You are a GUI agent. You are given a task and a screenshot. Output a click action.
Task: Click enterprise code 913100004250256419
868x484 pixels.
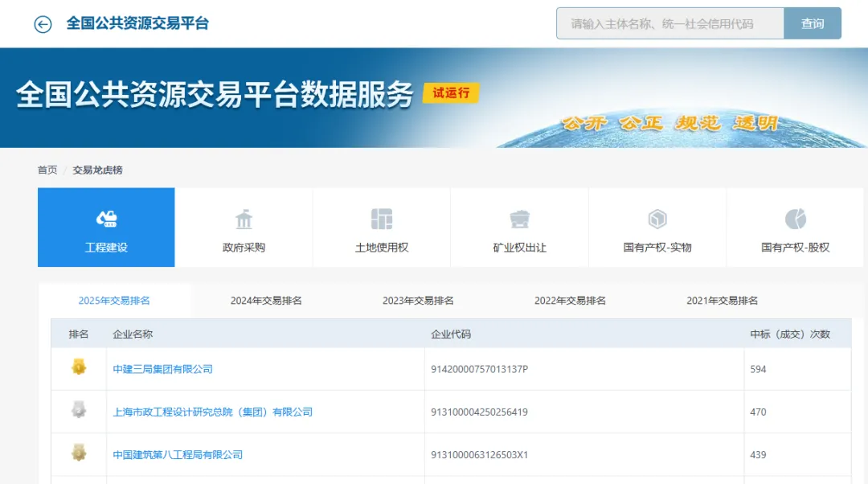pyautogui.click(x=479, y=412)
